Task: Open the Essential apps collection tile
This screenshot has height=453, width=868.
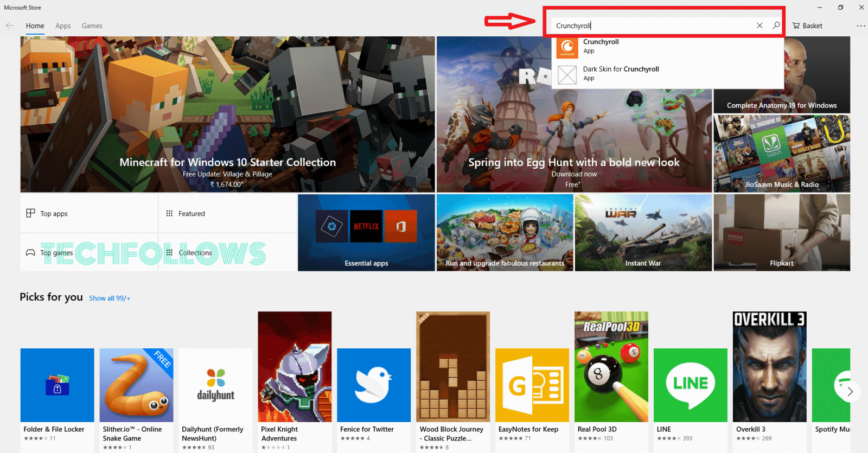Action: tap(366, 233)
